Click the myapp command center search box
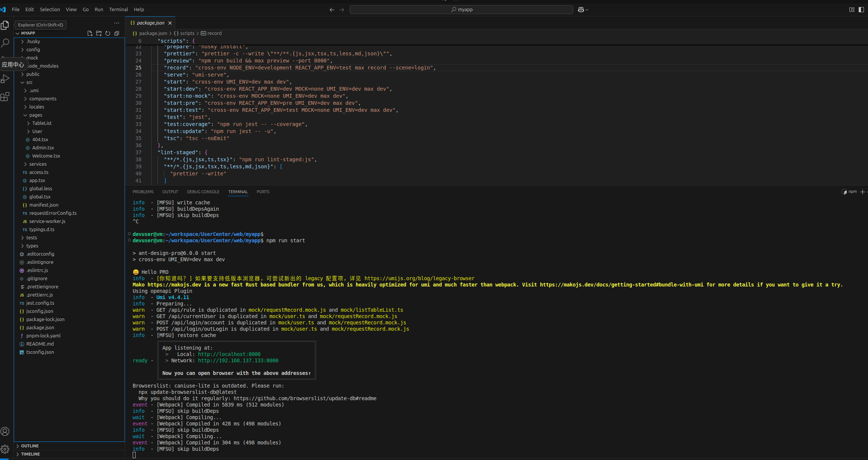The image size is (868, 460). point(461,10)
